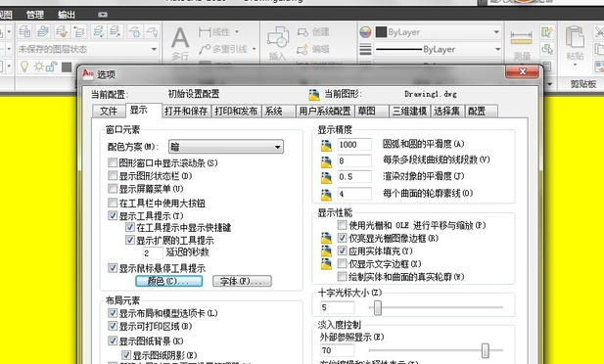Image resolution: width=604 pixels, height=364 pixels.
Task: Click the drawing icon beside polyline segments 8
Action: pos(326,161)
